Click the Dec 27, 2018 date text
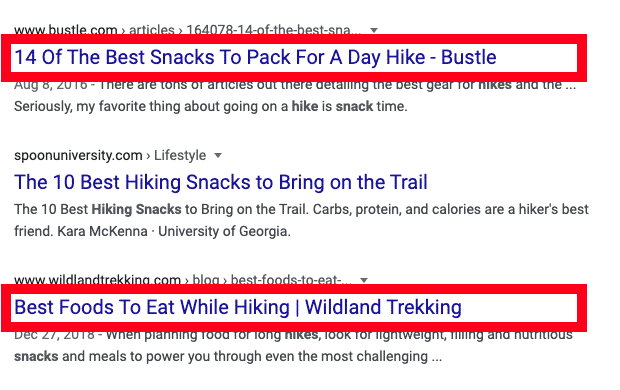This screenshot has height=390, width=620. 54,335
